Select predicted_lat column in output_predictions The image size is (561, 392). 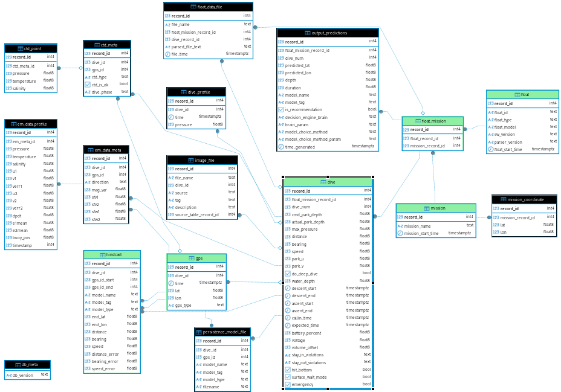pyautogui.click(x=328, y=65)
